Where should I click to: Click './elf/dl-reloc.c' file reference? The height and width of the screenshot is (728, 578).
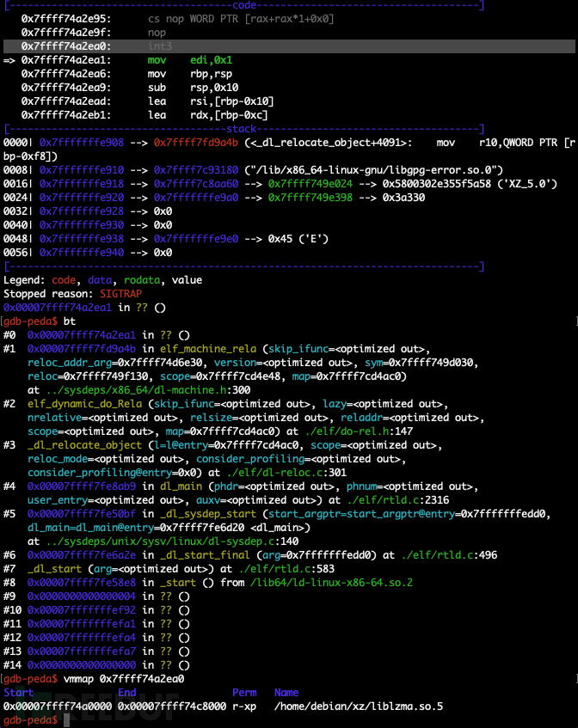(274, 473)
